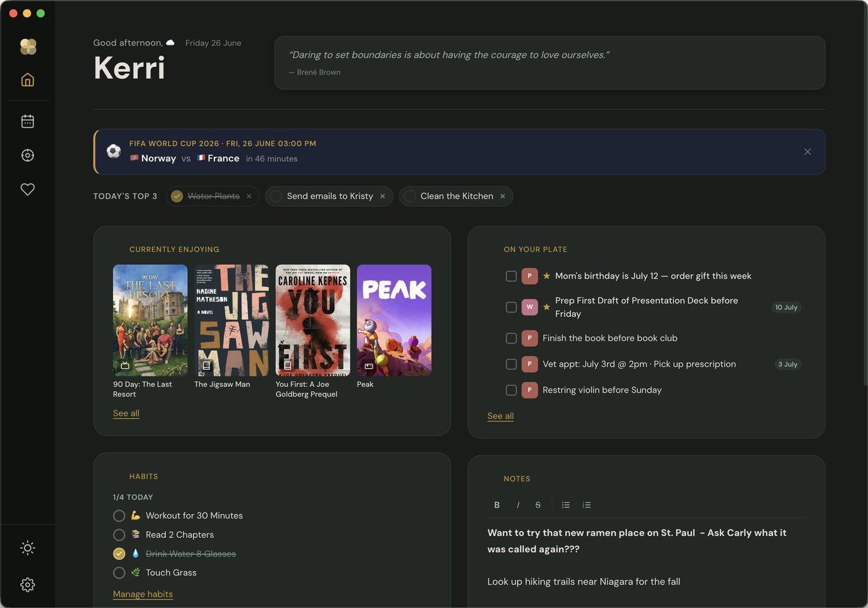
Task: Insert bulleted list in Notes
Action: pos(565,505)
